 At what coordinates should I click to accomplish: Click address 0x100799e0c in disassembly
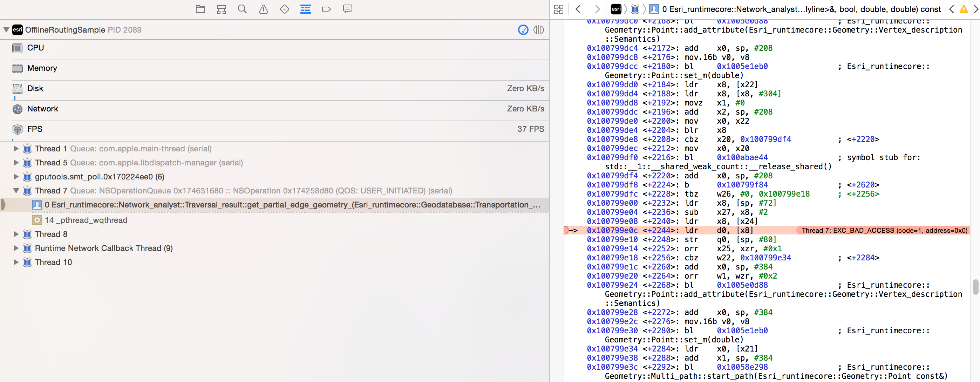tap(612, 230)
